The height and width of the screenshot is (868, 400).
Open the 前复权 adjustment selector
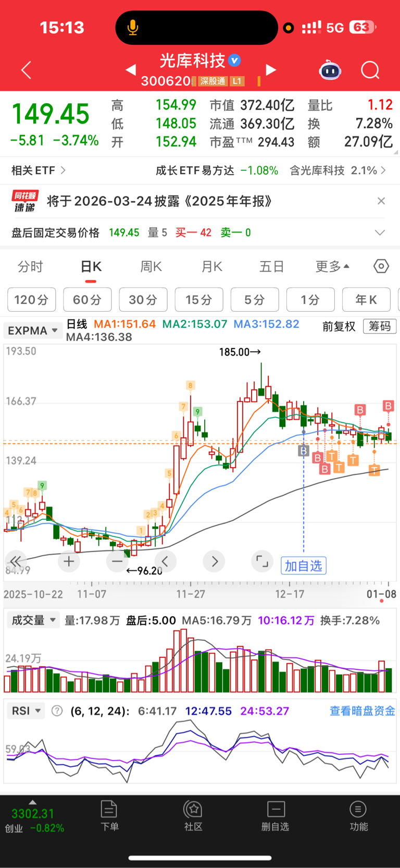point(339,326)
